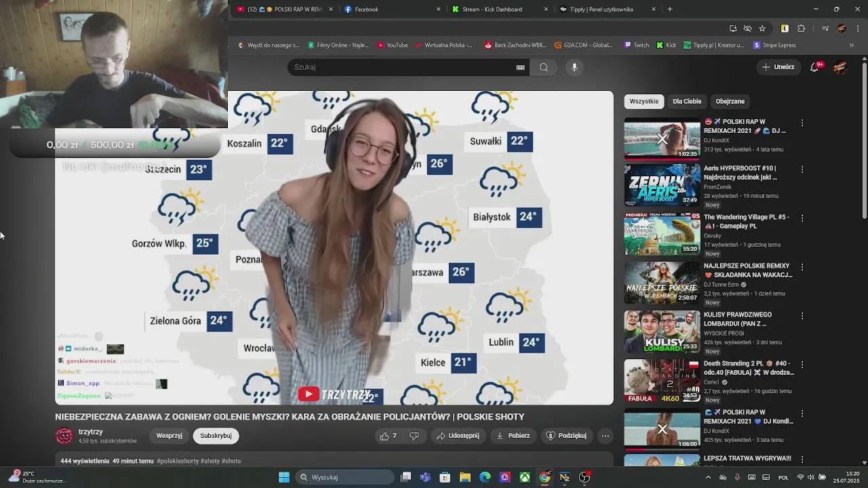Open volume control in system tray
The width and height of the screenshot is (868, 488).
pyautogui.click(x=812, y=477)
